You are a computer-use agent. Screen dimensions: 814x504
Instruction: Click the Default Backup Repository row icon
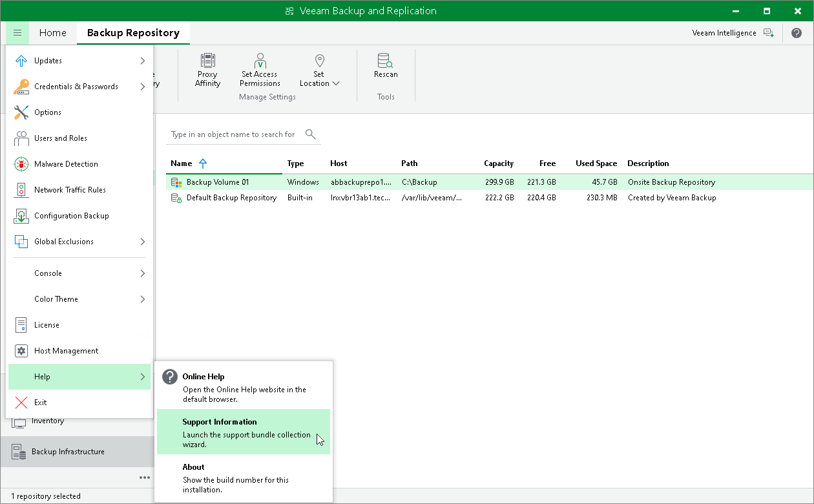point(176,198)
